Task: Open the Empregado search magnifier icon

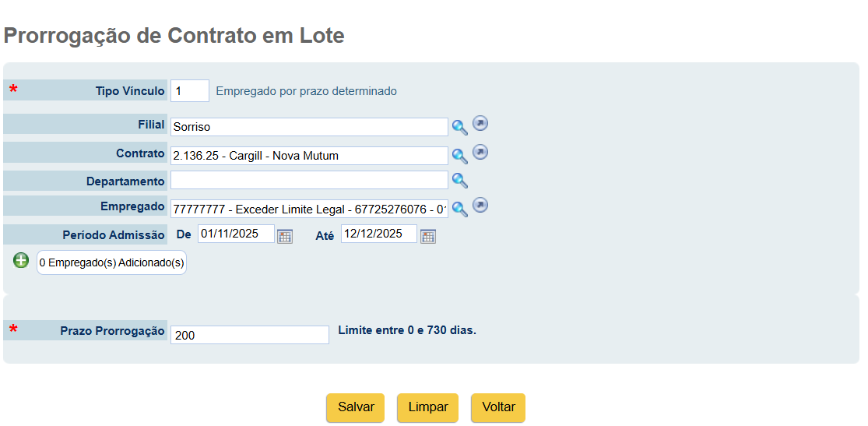Action: 460,209
